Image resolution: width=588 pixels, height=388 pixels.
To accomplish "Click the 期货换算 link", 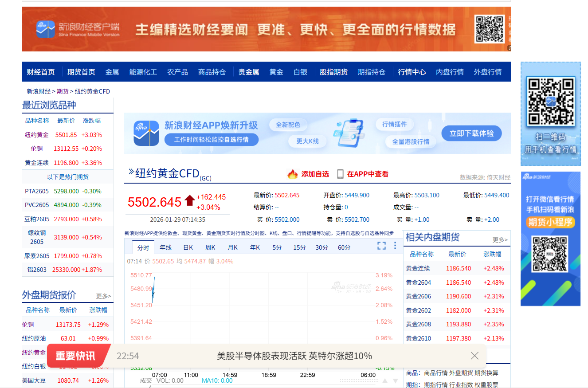I will pyautogui.click(x=486, y=373).
